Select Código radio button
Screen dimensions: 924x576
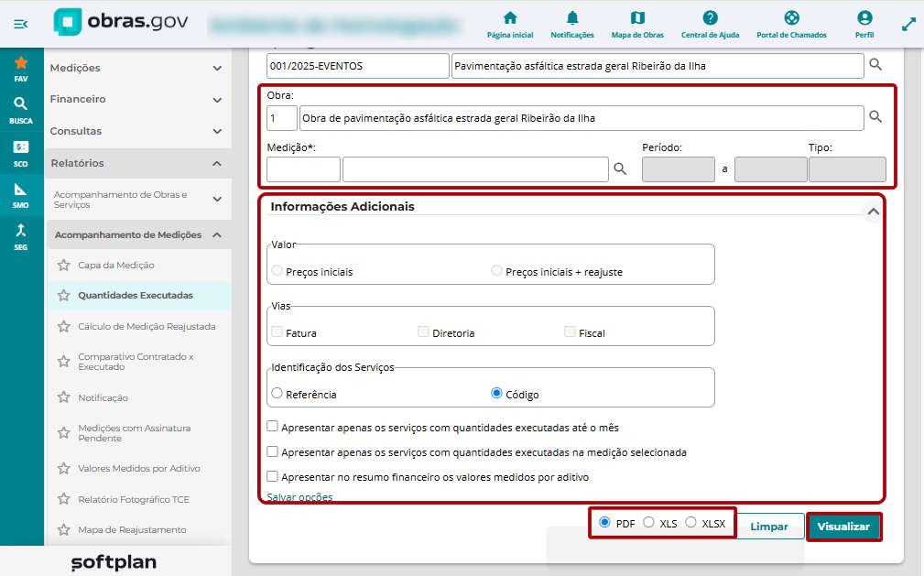(x=496, y=393)
